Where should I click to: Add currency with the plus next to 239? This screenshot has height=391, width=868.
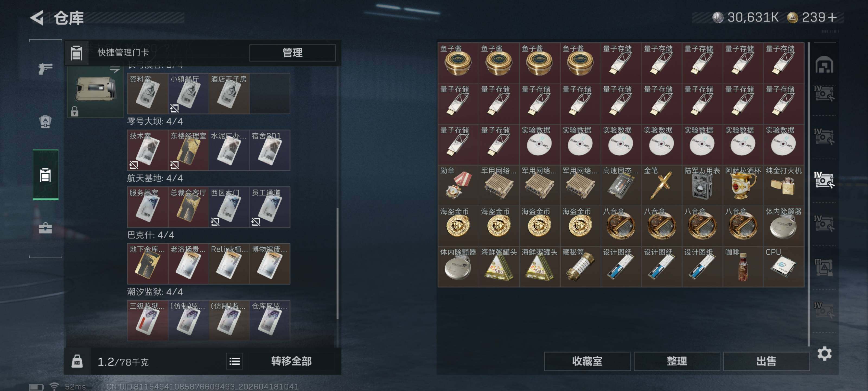tap(832, 17)
